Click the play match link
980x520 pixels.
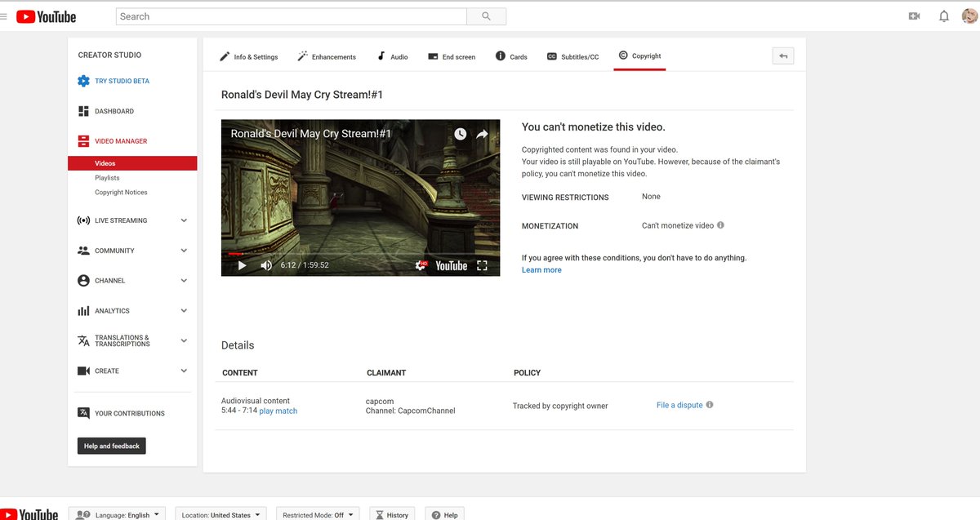278,411
